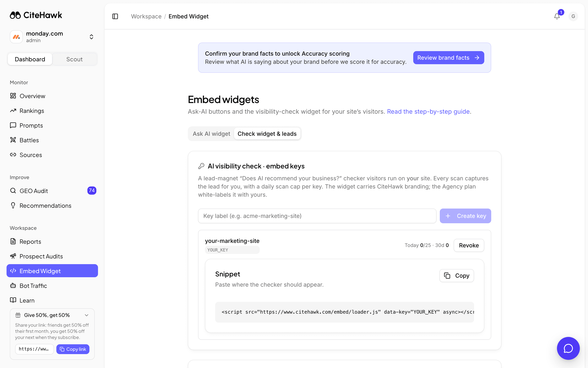Click the referral link field
The image size is (588, 368).
tap(34, 349)
